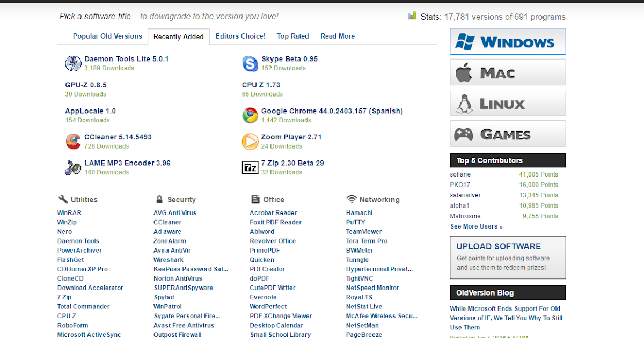
Task: Open the blog post about IE support
Action: pos(506,318)
